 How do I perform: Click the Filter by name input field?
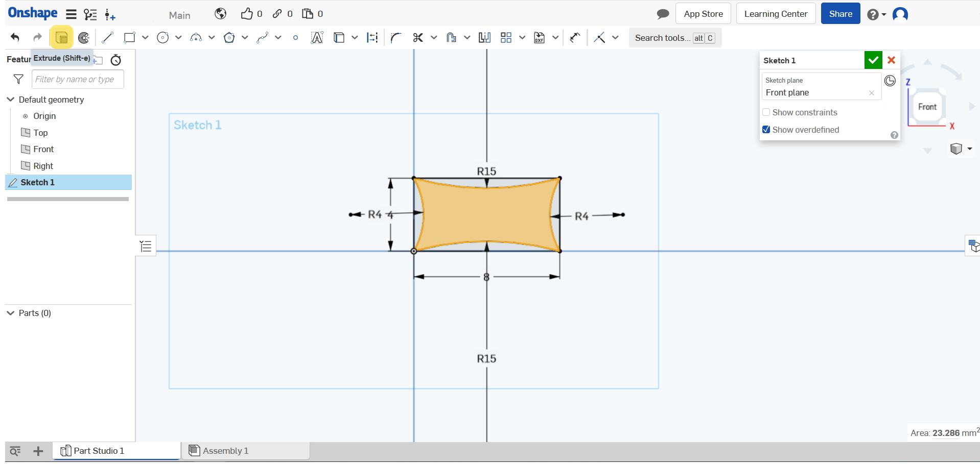[x=78, y=79]
